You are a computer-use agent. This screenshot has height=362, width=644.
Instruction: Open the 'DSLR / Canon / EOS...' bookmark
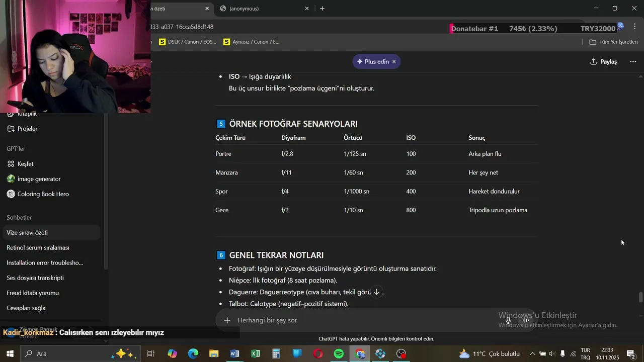(x=188, y=42)
